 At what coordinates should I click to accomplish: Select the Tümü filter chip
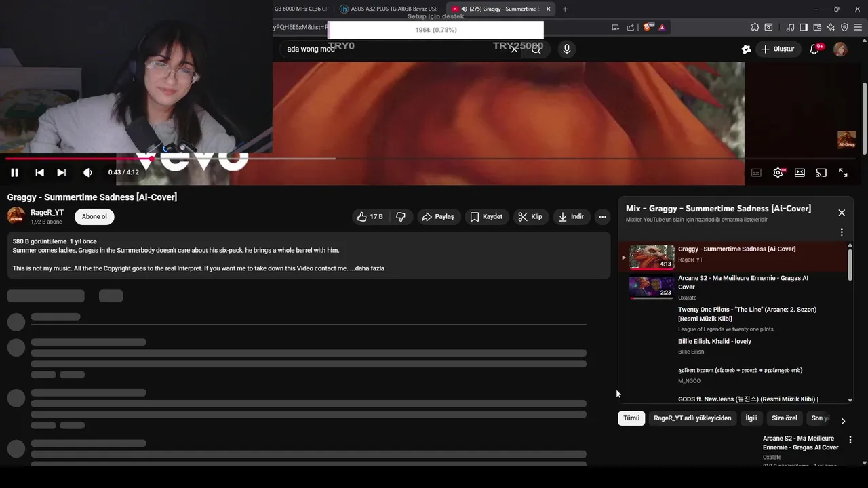(631, 418)
